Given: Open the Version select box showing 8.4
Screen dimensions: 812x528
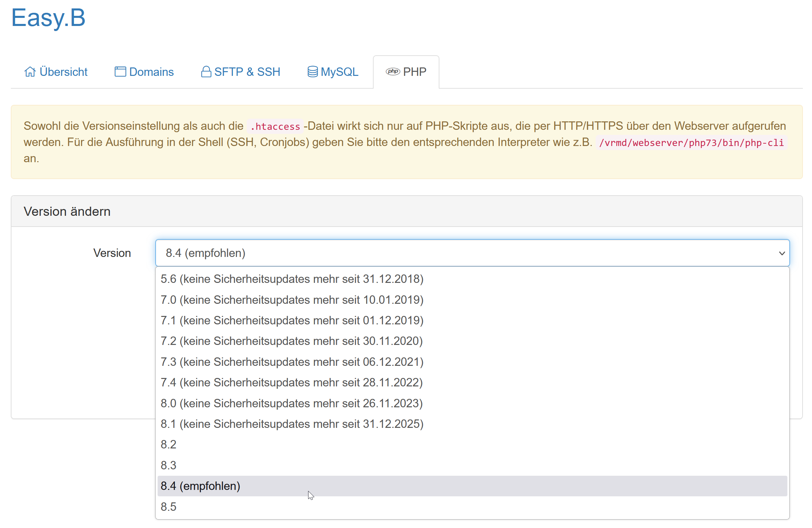Looking at the screenshot, I should point(443,253).
